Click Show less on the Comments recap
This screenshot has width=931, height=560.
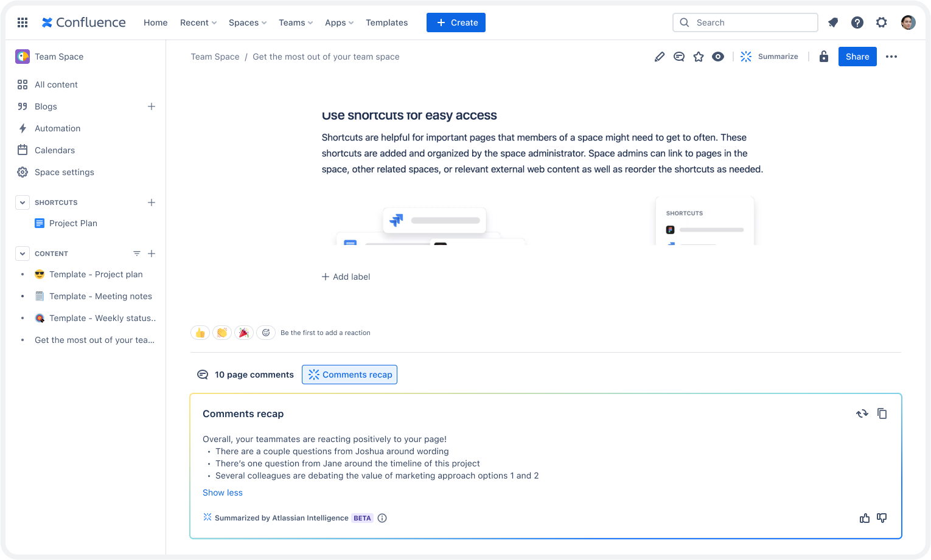click(x=222, y=493)
